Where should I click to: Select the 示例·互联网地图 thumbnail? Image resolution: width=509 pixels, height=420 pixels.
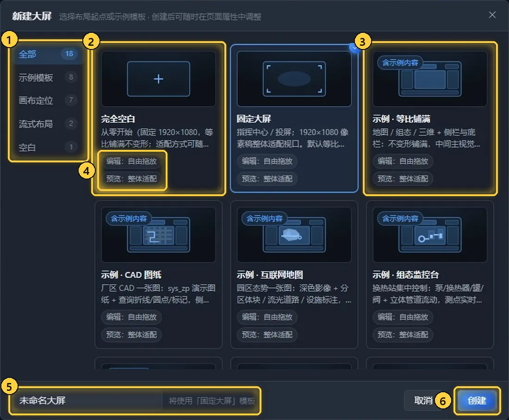pyautogui.click(x=294, y=235)
